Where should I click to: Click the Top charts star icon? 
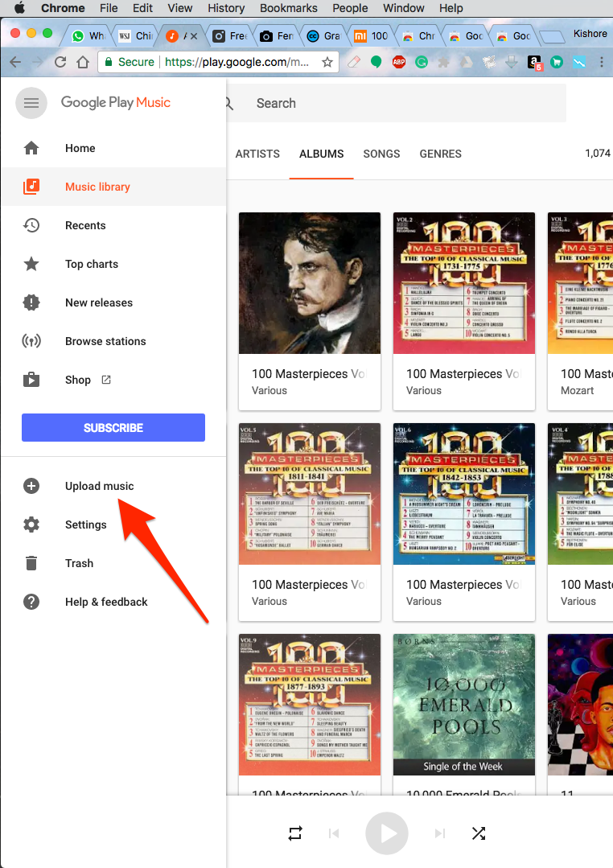point(31,264)
